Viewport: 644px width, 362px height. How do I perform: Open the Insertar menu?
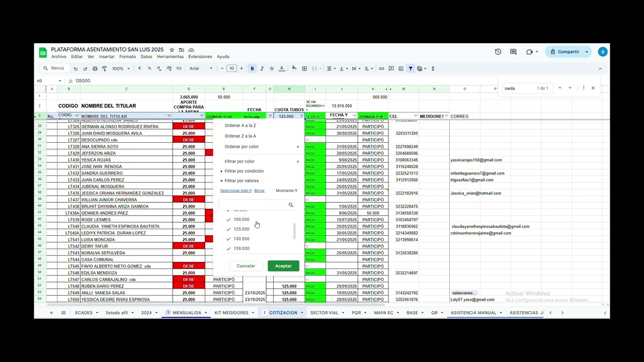pos(107,57)
